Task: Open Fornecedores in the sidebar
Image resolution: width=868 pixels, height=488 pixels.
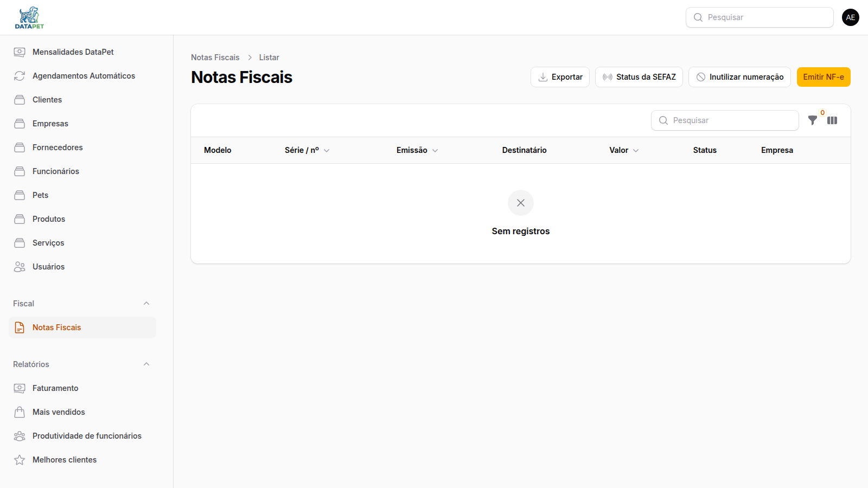Action: click(82, 147)
